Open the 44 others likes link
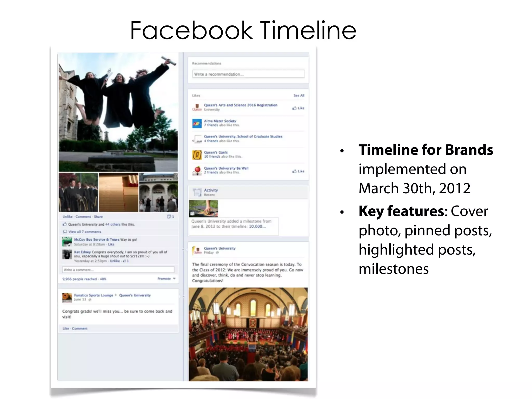This screenshot has height=399, width=532. tap(113, 224)
